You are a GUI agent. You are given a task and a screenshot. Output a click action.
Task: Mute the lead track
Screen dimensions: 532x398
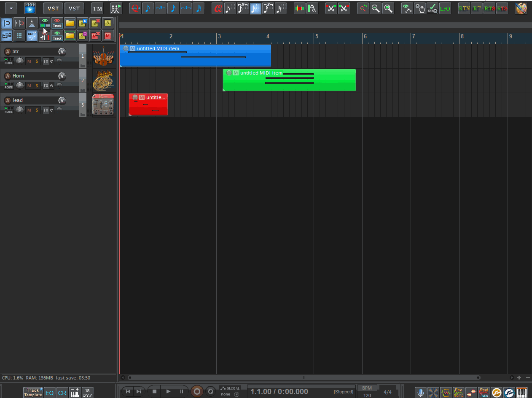coord(29,110)
